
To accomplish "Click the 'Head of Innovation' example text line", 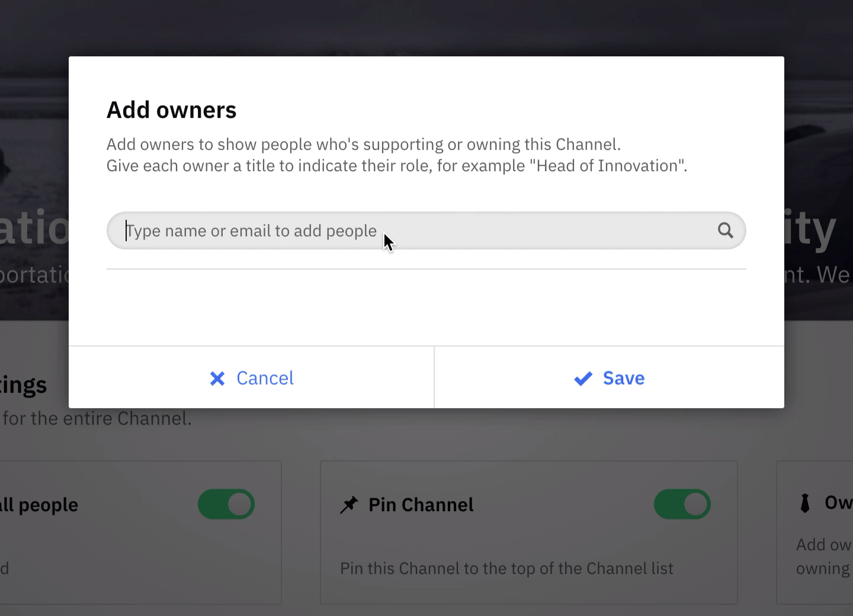I will click(x=397, y=166).
